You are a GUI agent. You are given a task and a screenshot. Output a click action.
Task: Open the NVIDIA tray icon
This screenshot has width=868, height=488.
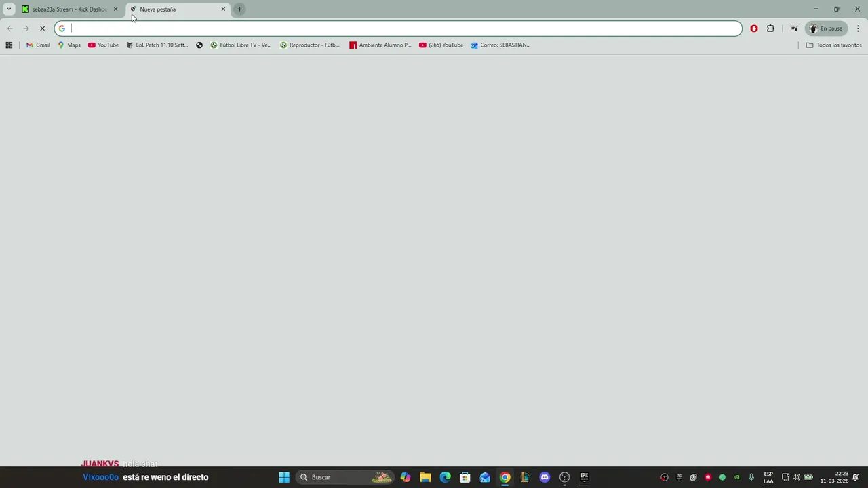pos(736,477)
